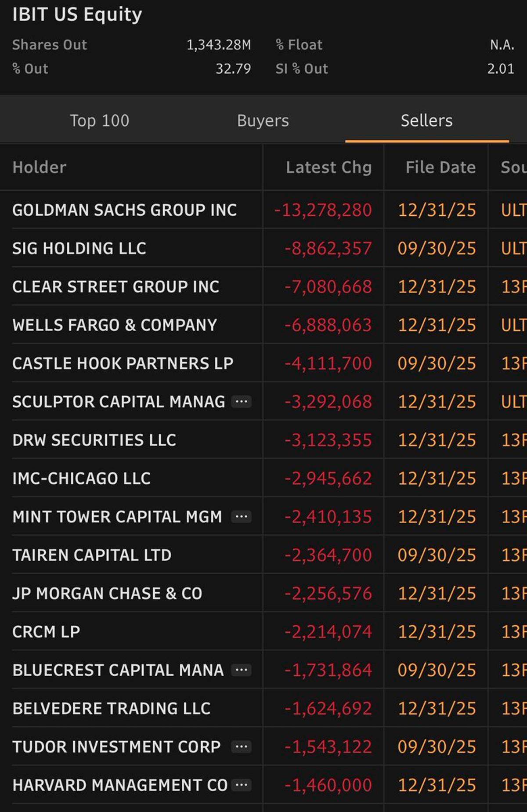Open ellipsis menu for HARVARD MANAGEMENT CO

tap(242, 785)
